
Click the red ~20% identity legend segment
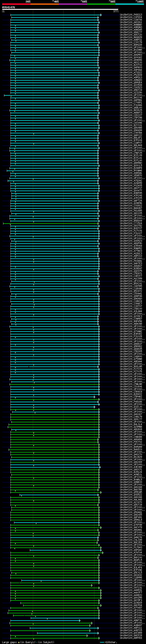[x=16, y=4]
